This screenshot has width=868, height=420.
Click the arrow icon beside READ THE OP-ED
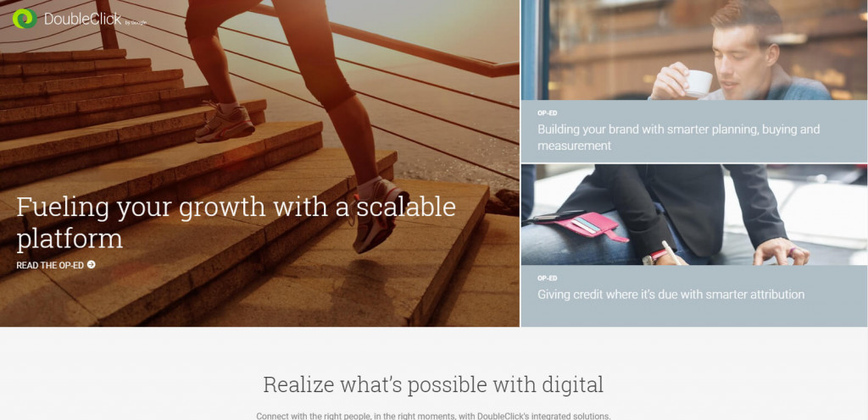pyautogui.click(x=92, y=265)
